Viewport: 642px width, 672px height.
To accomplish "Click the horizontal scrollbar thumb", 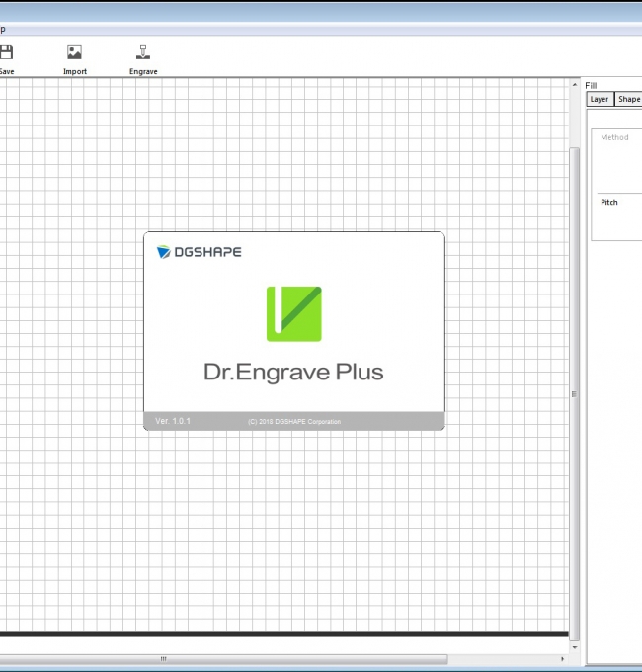I will [222, 659].
